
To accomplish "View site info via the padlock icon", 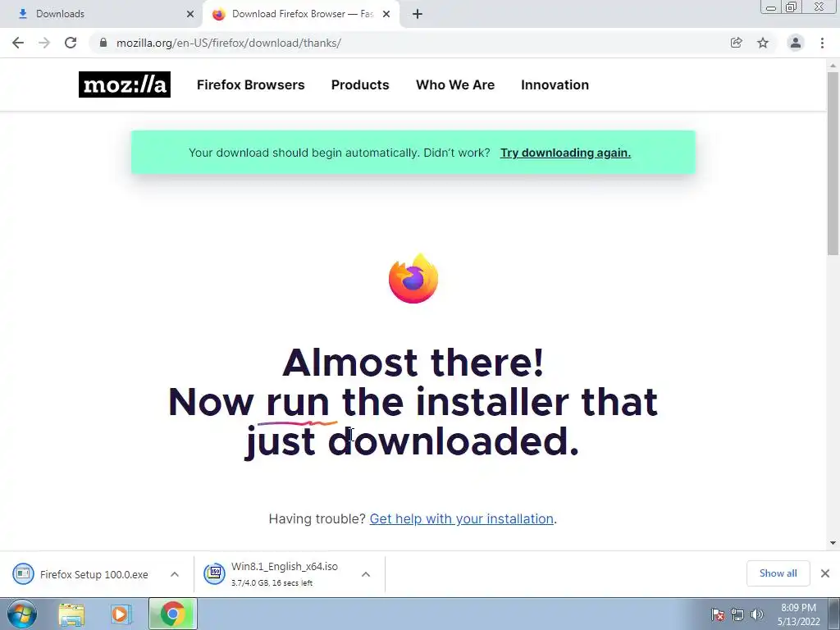I will (x=103, y=43).
